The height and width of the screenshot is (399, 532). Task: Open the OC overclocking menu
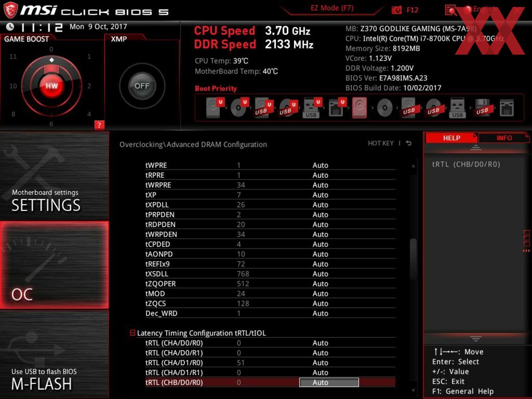pos(54,265)
